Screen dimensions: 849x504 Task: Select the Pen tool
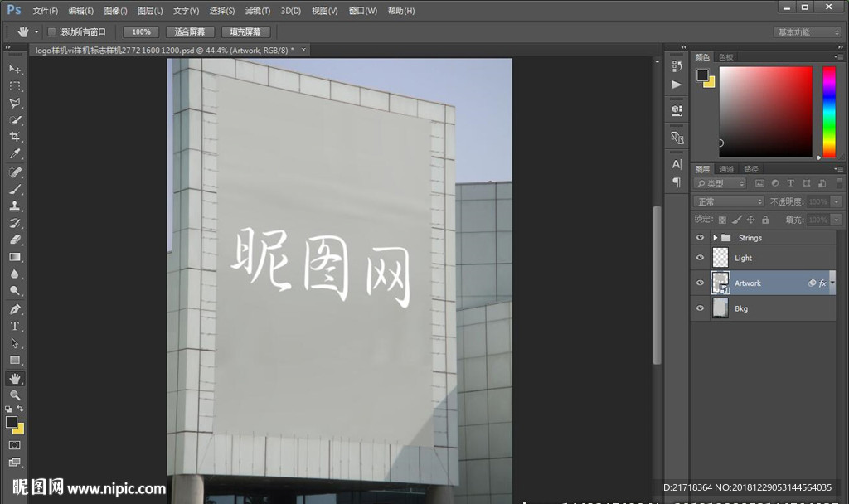15,308
